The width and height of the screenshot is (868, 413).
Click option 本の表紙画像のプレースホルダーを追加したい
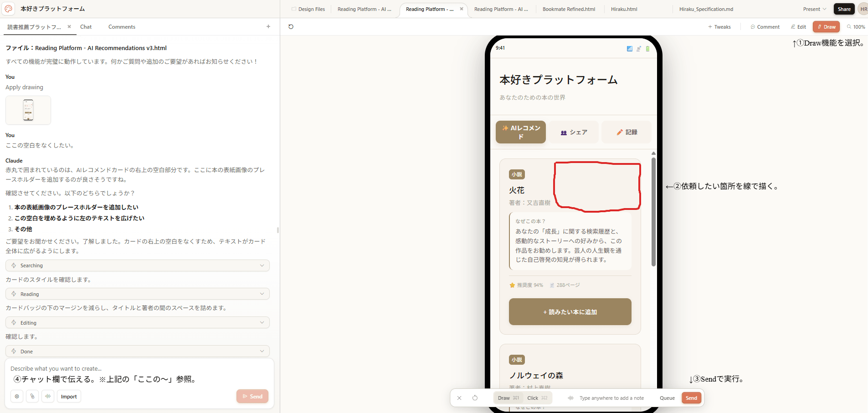coord(76,207)
